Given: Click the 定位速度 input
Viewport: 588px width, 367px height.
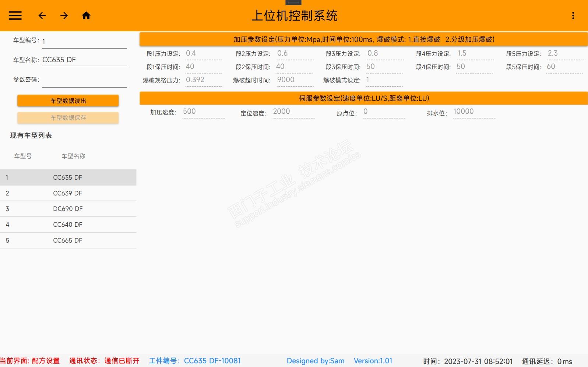Looking at the screenshot, I should pos(294,112).
